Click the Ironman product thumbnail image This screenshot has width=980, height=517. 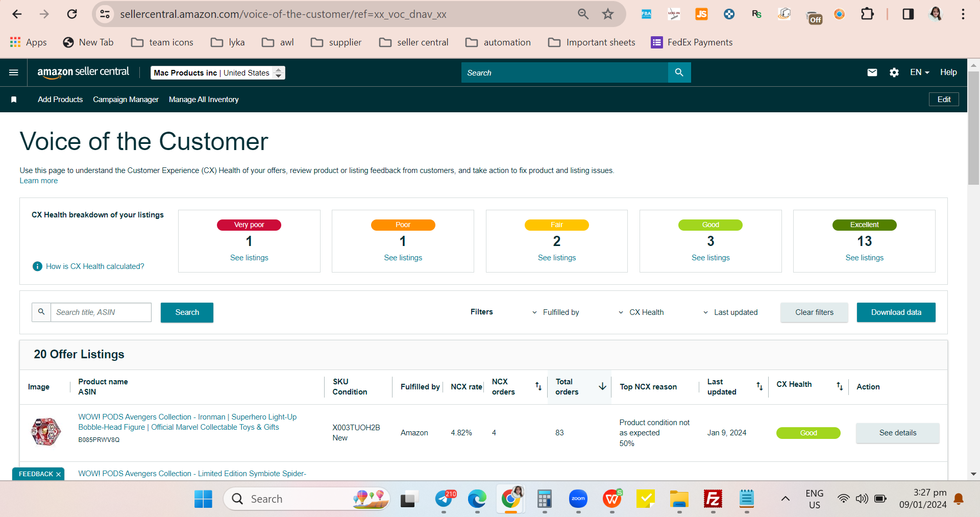coord(46,432)
